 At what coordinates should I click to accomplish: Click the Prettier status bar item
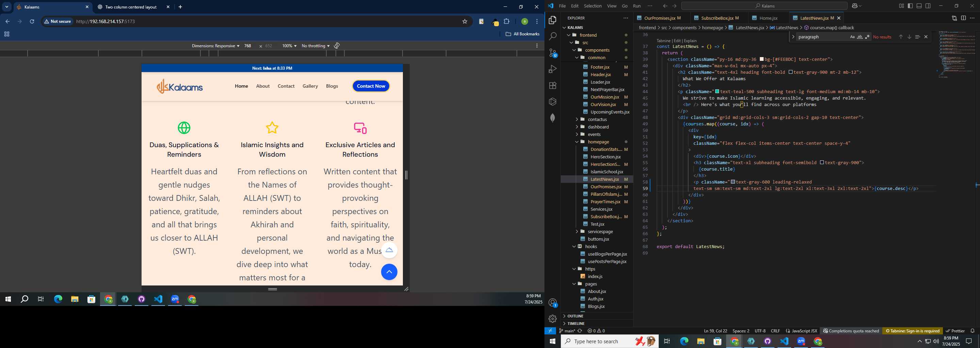click(955, 331)
